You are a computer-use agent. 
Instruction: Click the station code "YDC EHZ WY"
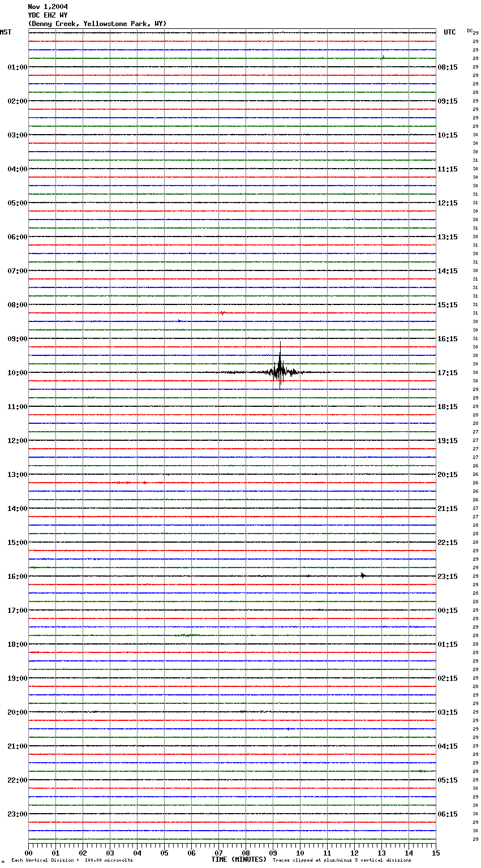point(48,15)
